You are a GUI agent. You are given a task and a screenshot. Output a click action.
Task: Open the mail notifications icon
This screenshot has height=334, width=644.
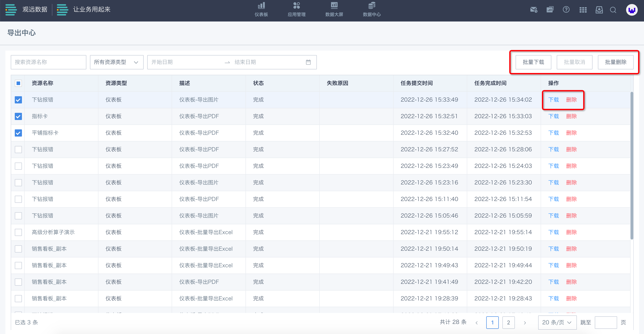pyautogui.click(x=533, y=10)
